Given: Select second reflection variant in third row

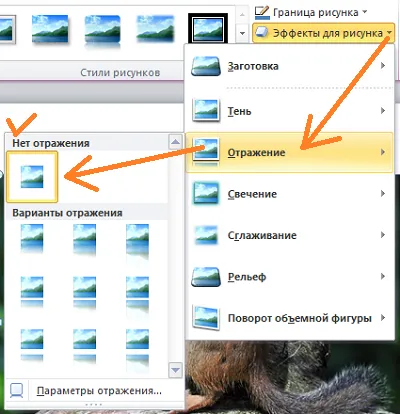Looking at the screenshot, I should pyautogui.click(x=85, y=347).
